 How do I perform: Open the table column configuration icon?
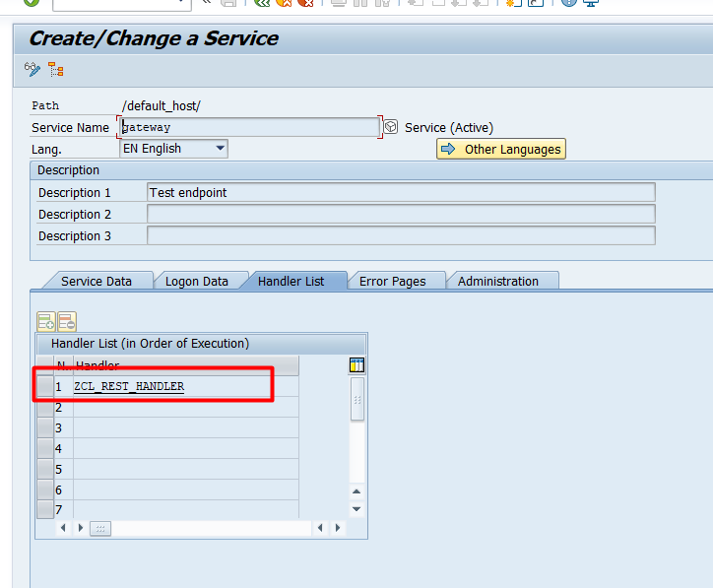356,365
